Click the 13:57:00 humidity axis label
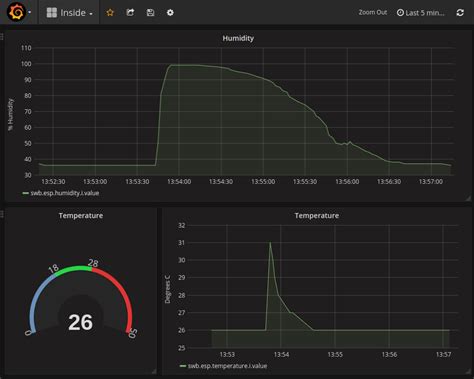 coord(431,182)
